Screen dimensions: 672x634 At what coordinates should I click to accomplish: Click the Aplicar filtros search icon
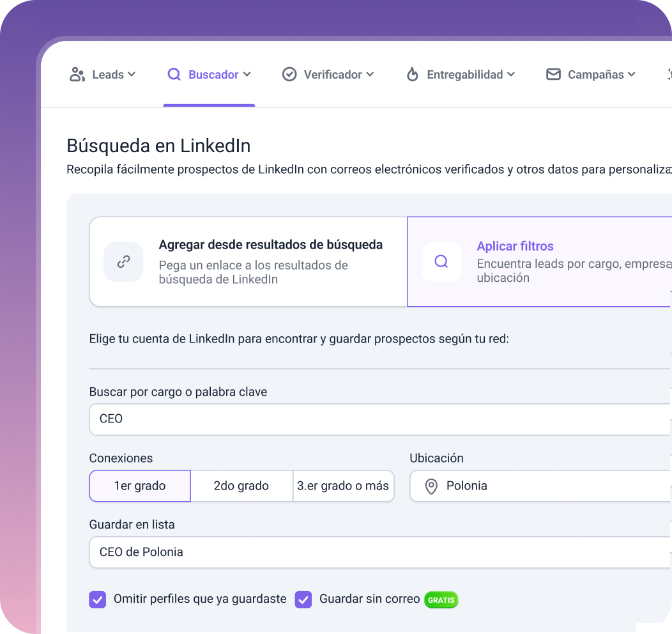point(441,261)
